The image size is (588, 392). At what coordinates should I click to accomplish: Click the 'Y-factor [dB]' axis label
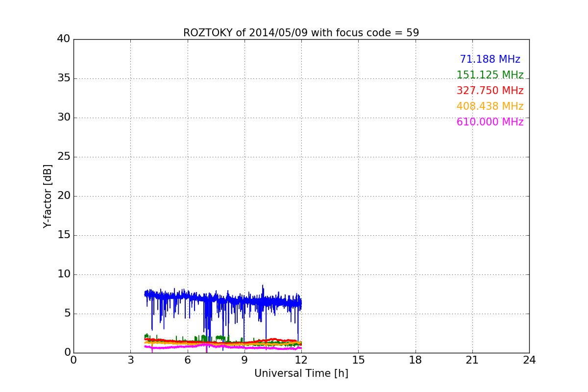tap(48, 196)
